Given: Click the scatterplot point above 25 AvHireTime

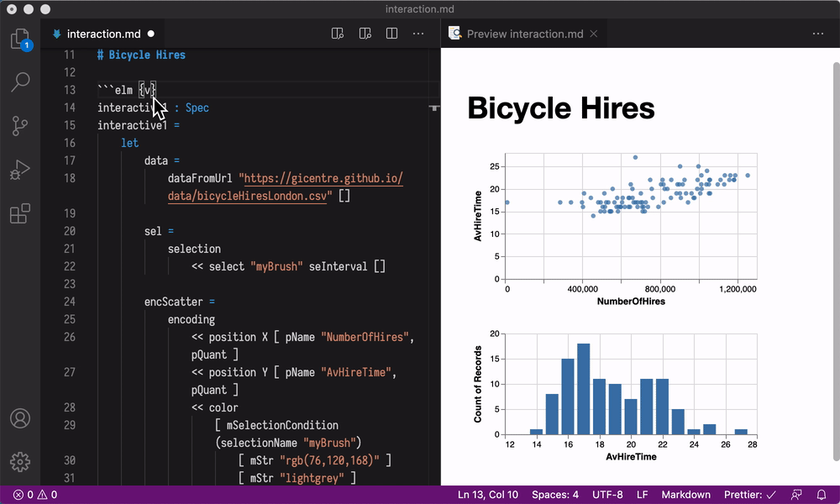Looking at the screenshot, I should 635,157.
